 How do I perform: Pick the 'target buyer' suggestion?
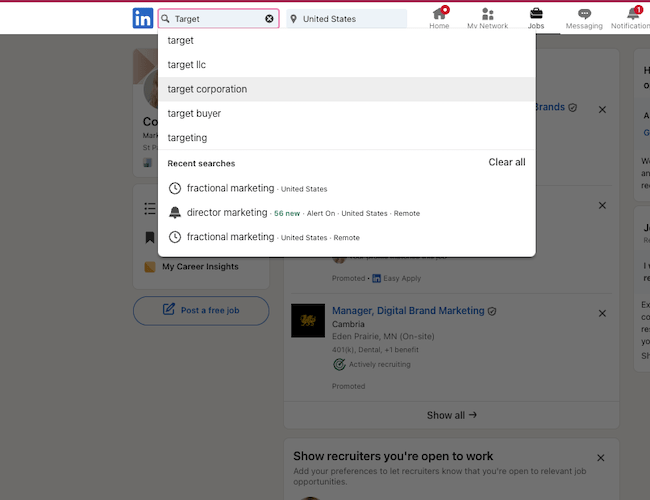tap(194, 114)
